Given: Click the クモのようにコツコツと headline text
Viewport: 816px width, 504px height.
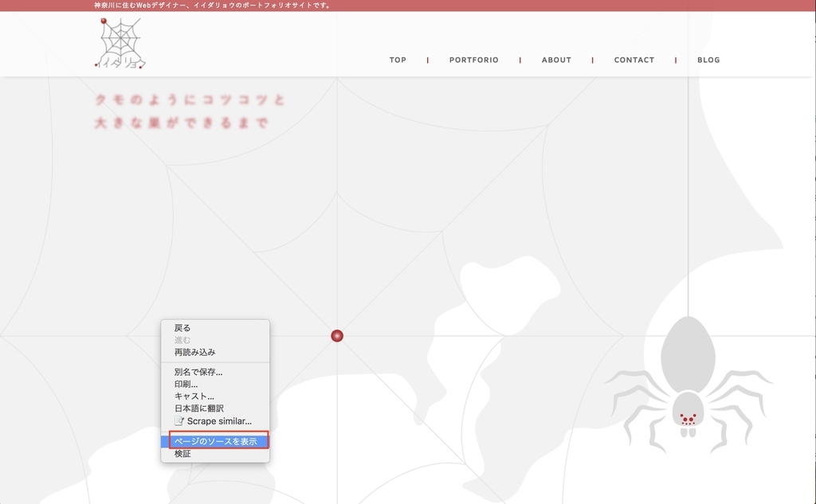Looking at the screenshot, I should pos(190,100).
